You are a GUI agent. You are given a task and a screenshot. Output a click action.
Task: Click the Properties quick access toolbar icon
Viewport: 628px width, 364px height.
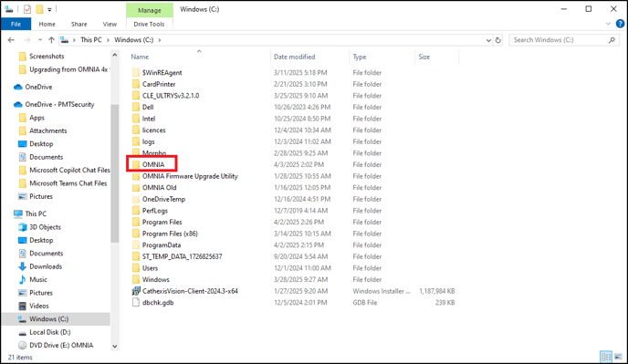point(27,9)
